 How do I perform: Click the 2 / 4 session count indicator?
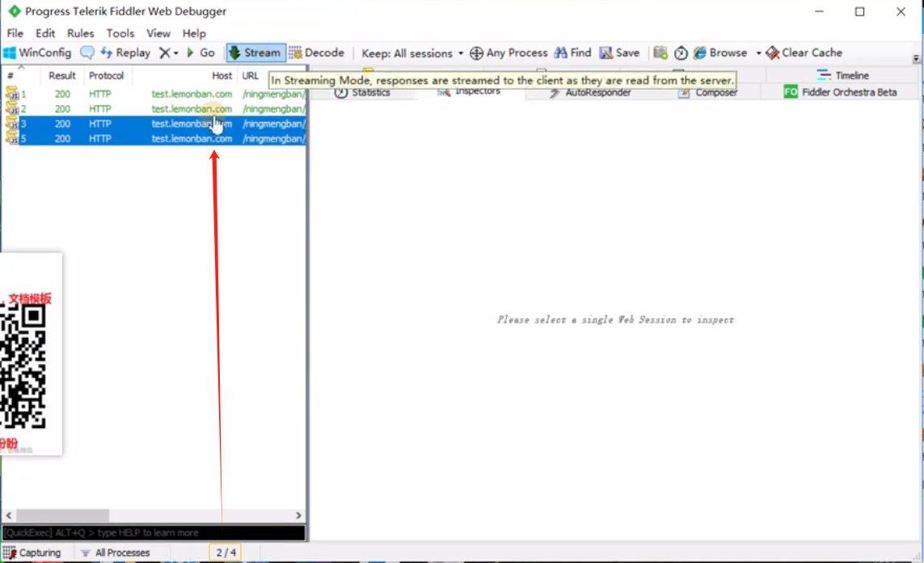(226, 552)
